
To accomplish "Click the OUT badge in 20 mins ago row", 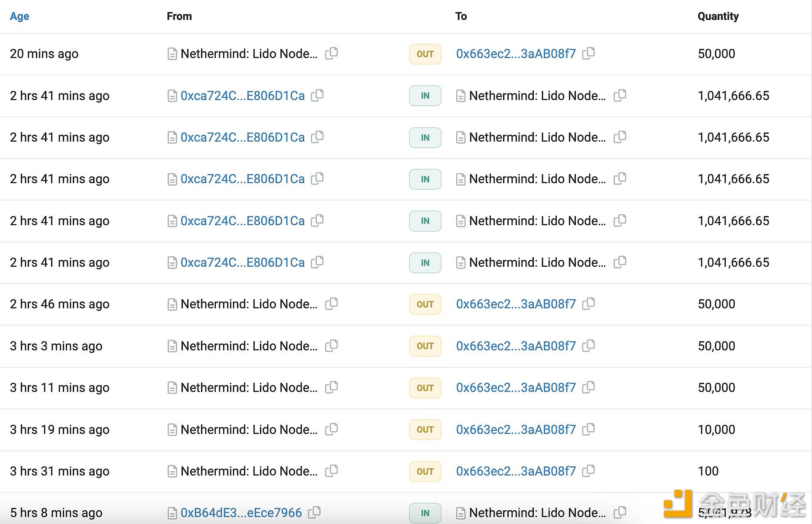I will 425,54.
